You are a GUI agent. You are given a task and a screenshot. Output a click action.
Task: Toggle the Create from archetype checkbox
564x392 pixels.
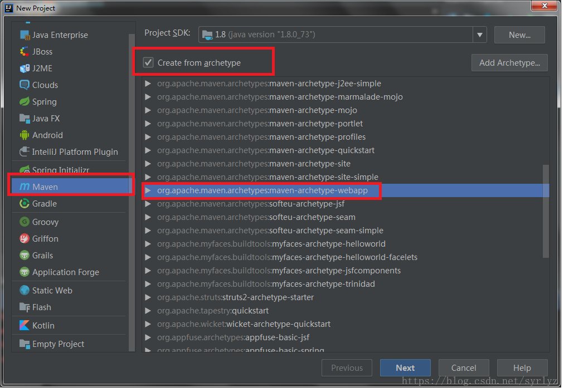pyautogui.click(x=149, y=63)
